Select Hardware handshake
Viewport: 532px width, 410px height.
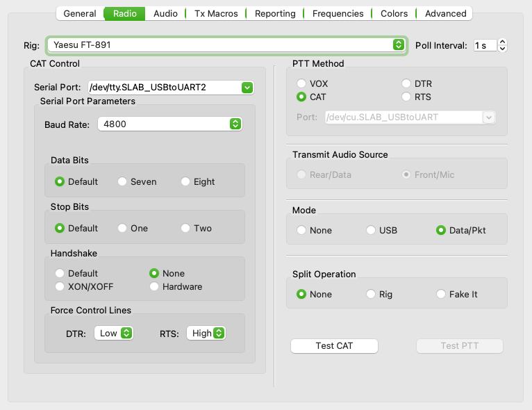tap(176, 286)
